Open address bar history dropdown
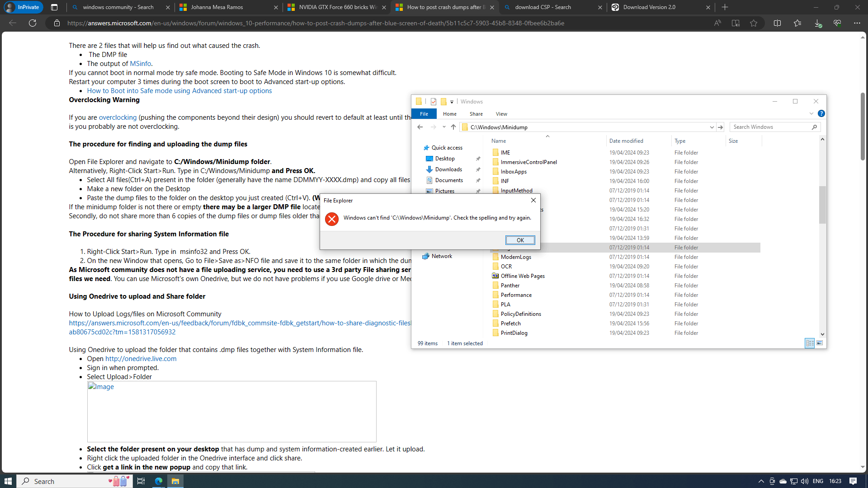868x488 pixels. 712,127
